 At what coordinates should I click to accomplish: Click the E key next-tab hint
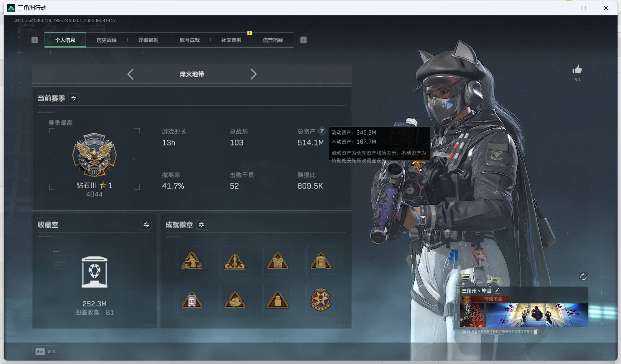click(x=303, y=40)
